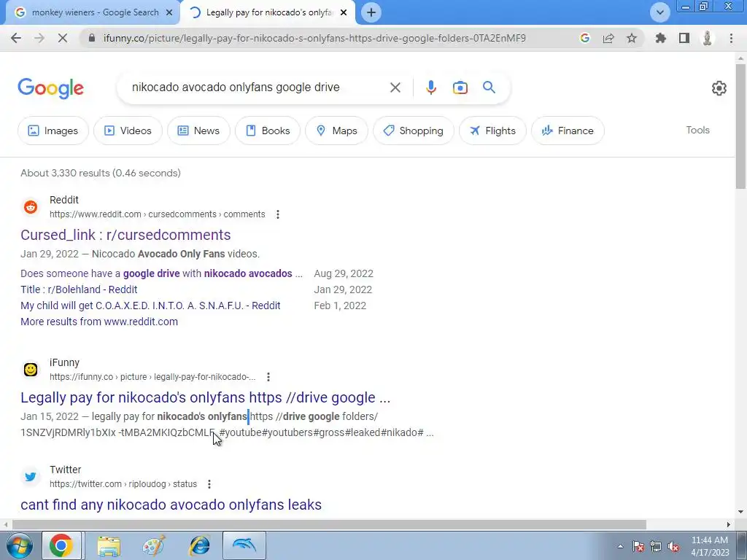
Task: Open Google search settings gear
Action: pyautogui.click(x=719, y=88)
